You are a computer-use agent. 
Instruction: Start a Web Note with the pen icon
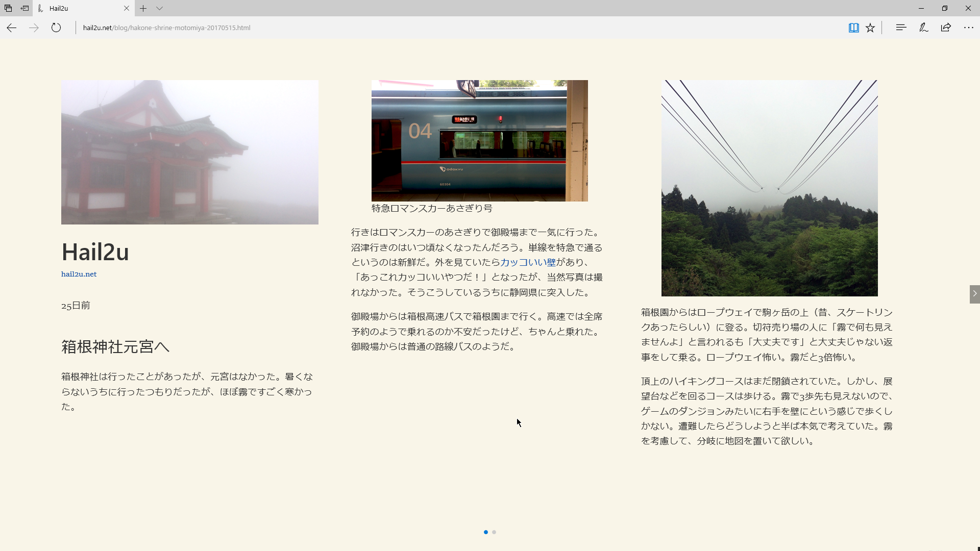923,28
